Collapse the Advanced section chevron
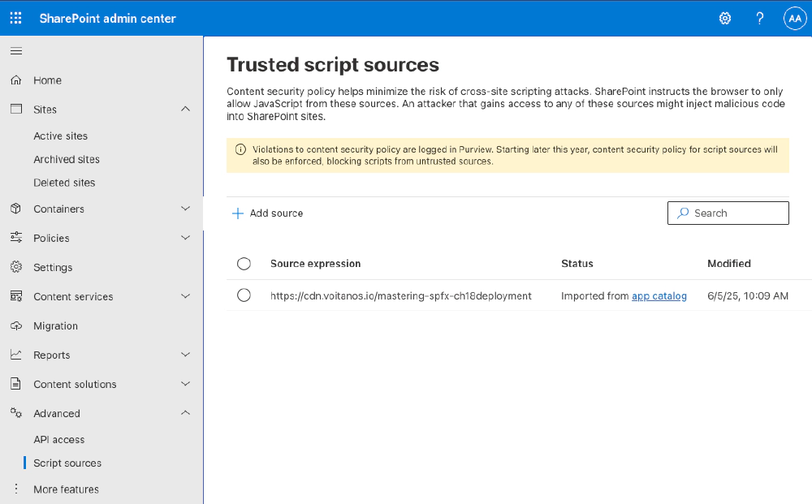 [185, 412]
